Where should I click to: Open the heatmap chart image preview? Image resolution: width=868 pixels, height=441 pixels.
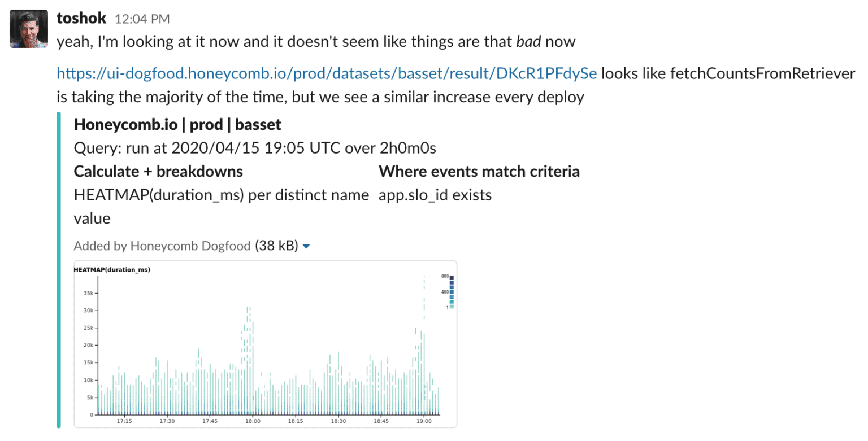pos(265,344)
